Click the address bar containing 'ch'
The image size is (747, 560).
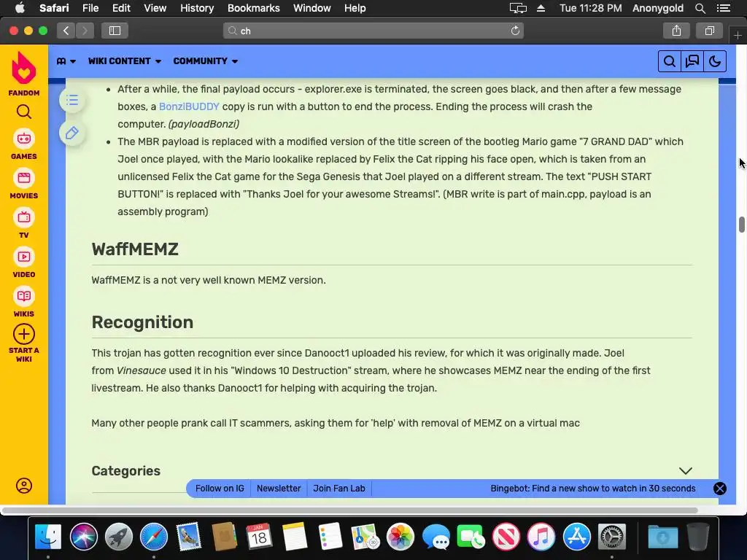pos(373,31)
